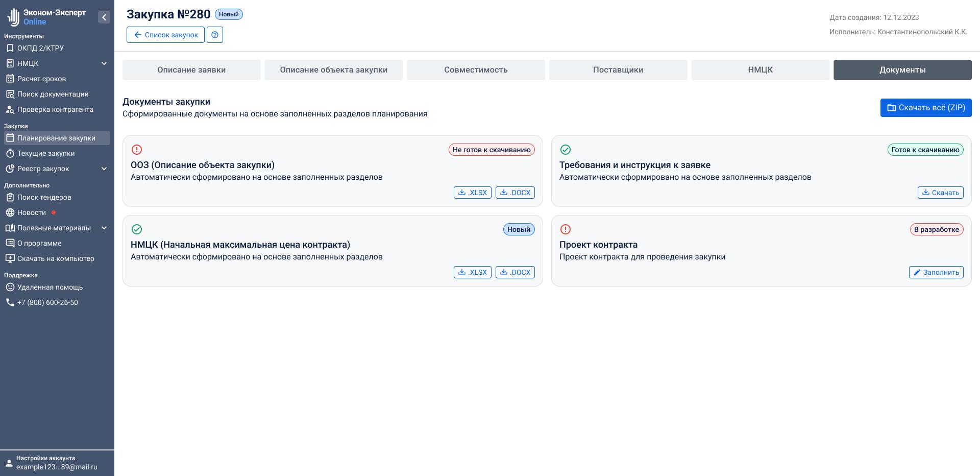Switch to Поставщики tab
Image resolution: width=980 pixels, height=476 pixels.
point(618,70)
